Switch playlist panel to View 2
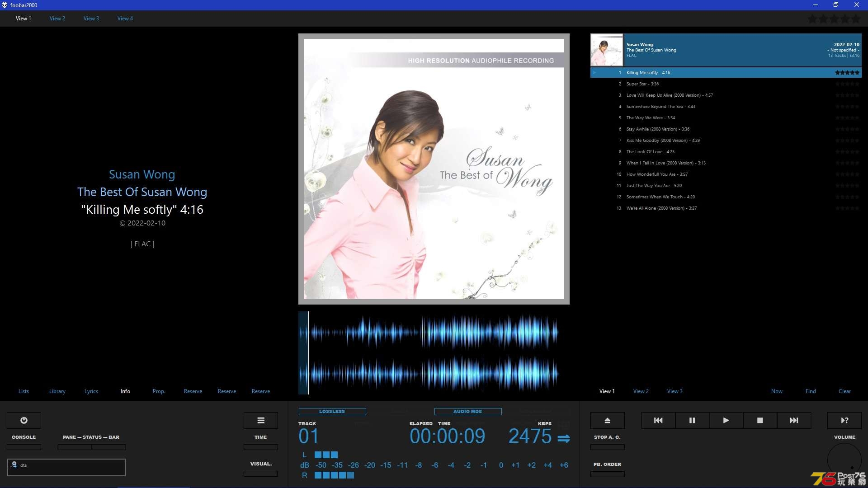 point(641,391)
